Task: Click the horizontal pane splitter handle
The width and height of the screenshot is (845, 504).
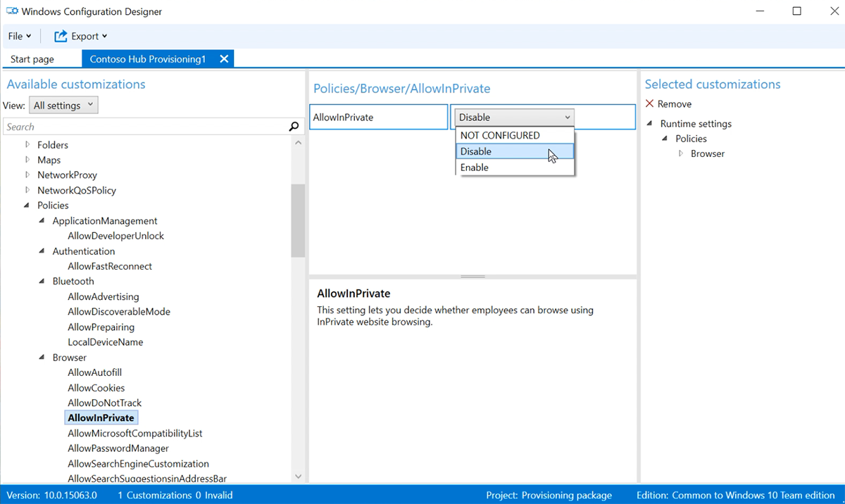Action: click(472, 277)
